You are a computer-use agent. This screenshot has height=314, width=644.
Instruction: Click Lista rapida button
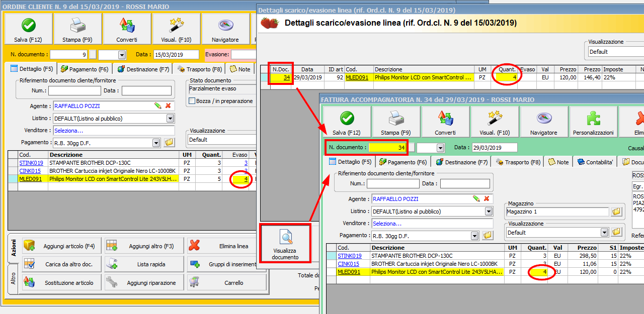[144, 264]
